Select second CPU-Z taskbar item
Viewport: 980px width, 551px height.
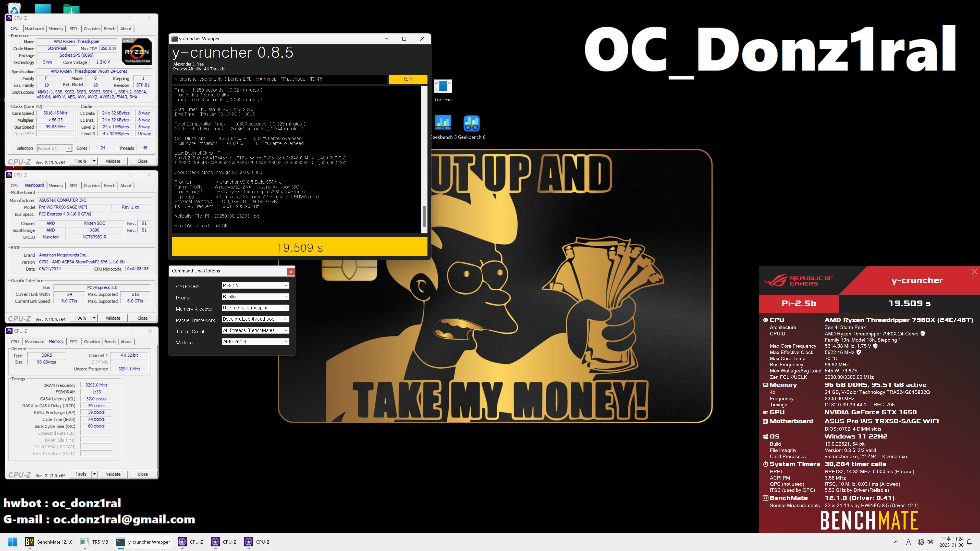(x=224, y=542)
